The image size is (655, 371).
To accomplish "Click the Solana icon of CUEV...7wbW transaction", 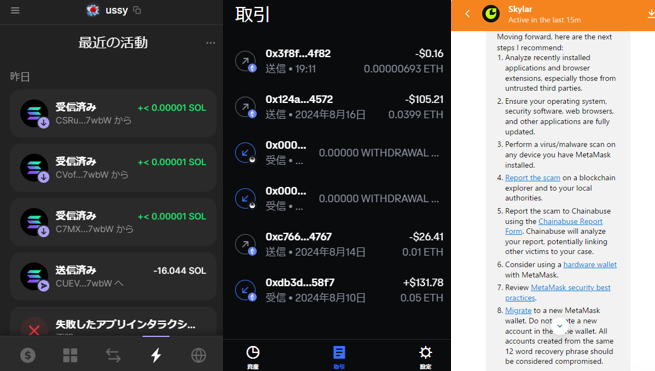I will coord(34,276).
